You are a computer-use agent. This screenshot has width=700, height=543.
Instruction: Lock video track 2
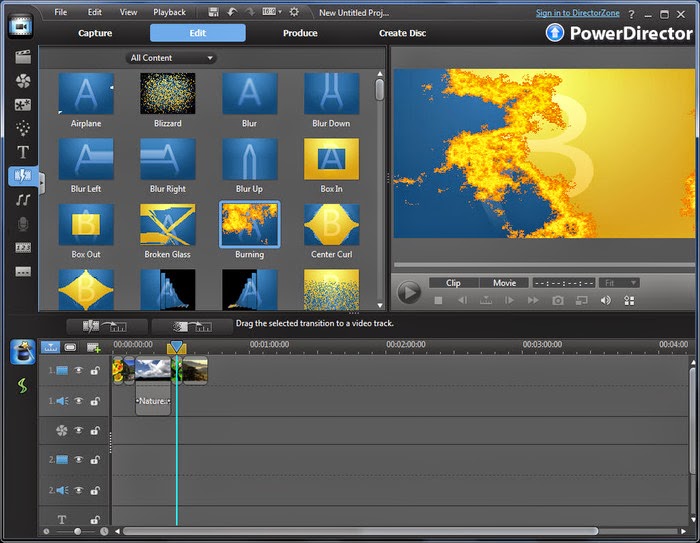tap(95, 459)
